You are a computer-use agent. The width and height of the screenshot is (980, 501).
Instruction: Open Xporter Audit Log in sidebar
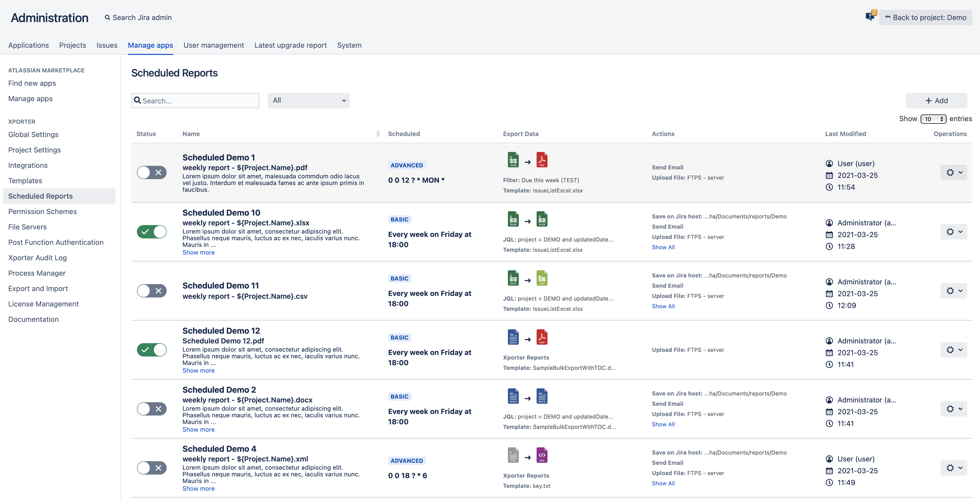point(37,258)
